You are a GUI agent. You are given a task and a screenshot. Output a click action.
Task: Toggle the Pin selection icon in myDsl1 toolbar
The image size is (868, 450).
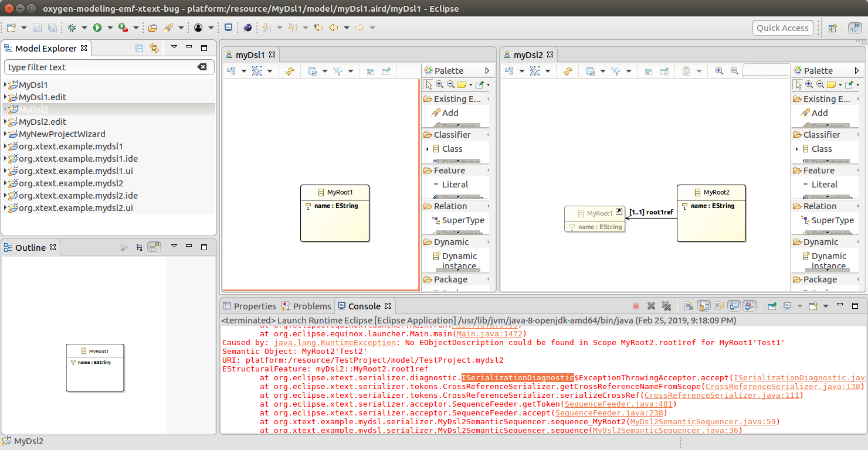tap(386, 71)
